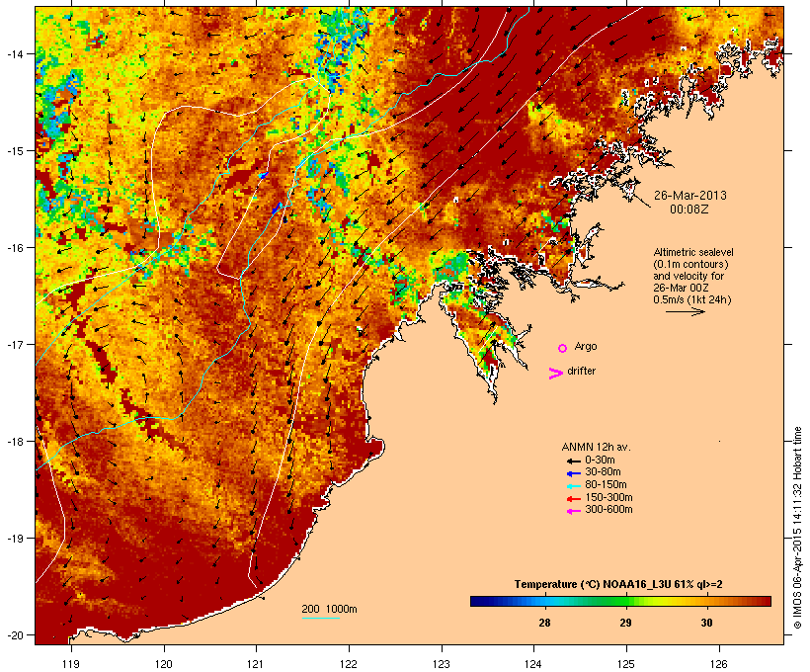This screenshot has height=672, width=810.
Task: Click the temperature colorbar near 28
Action: pos(544,601)
